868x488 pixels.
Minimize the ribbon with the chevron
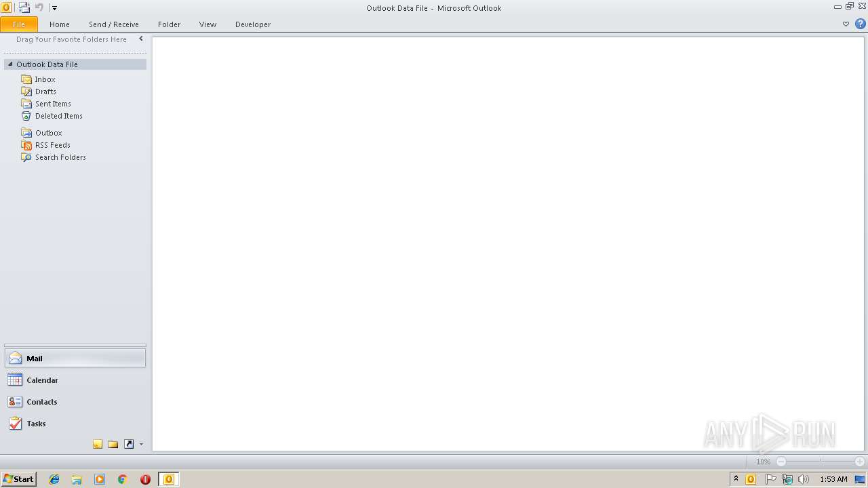[x=846, y=24]
